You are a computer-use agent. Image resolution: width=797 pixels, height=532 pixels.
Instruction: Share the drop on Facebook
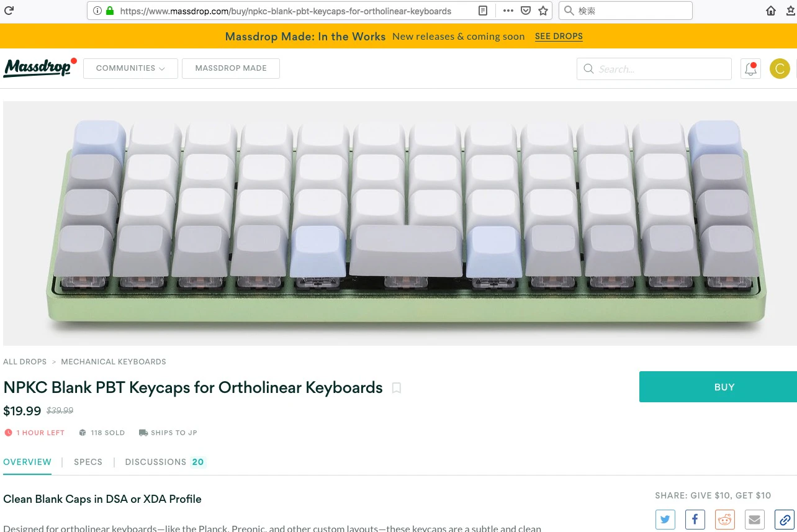pos(695,520)
